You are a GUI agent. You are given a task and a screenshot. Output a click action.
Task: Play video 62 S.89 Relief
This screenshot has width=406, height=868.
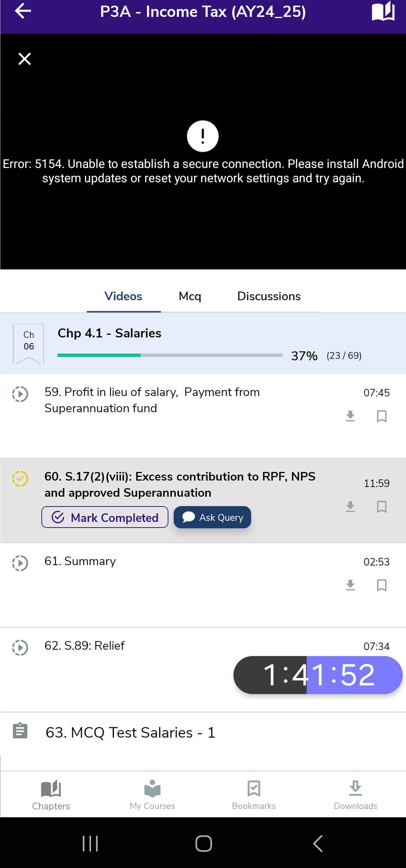20,647
